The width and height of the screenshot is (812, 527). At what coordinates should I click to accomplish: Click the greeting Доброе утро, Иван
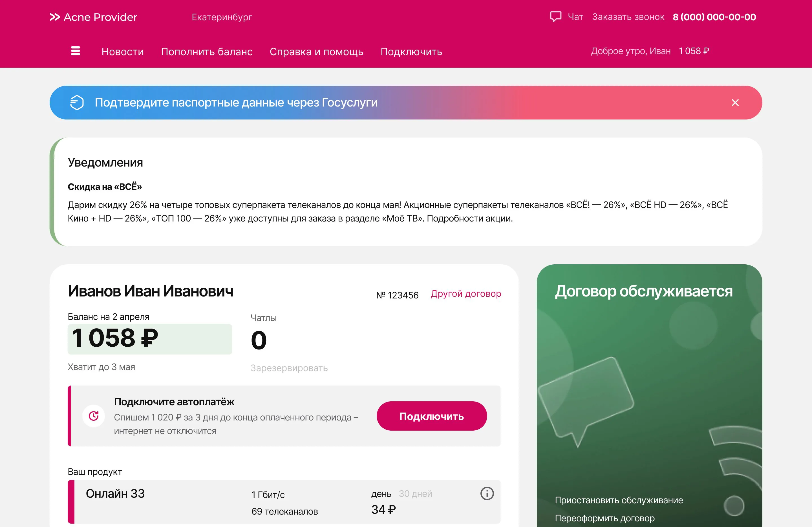[630, 51]
